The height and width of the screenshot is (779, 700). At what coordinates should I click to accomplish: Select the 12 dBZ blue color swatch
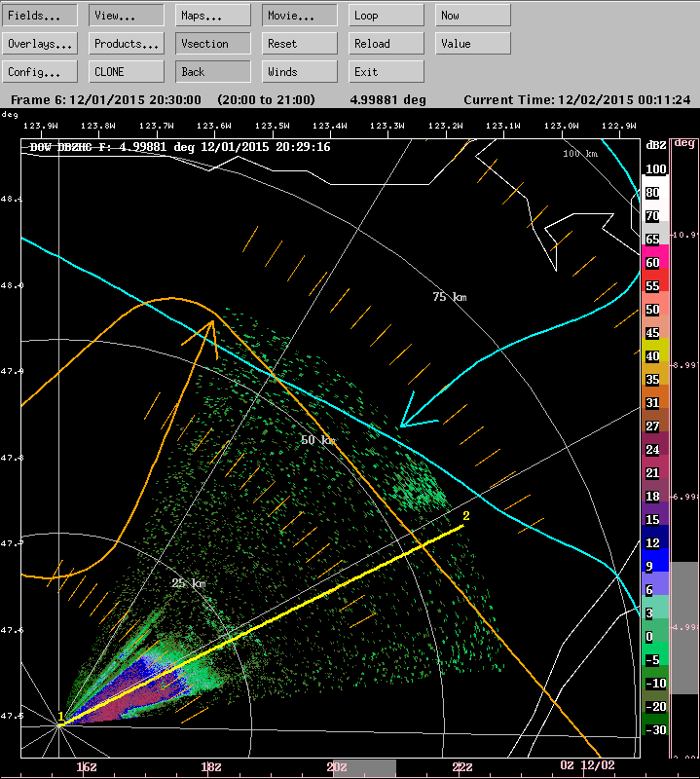click(655, 538)
